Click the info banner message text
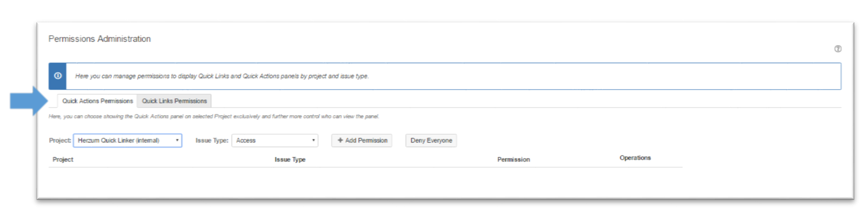This screenshot has height=214, width=868. pyautogui.click(x=221, y=76)
